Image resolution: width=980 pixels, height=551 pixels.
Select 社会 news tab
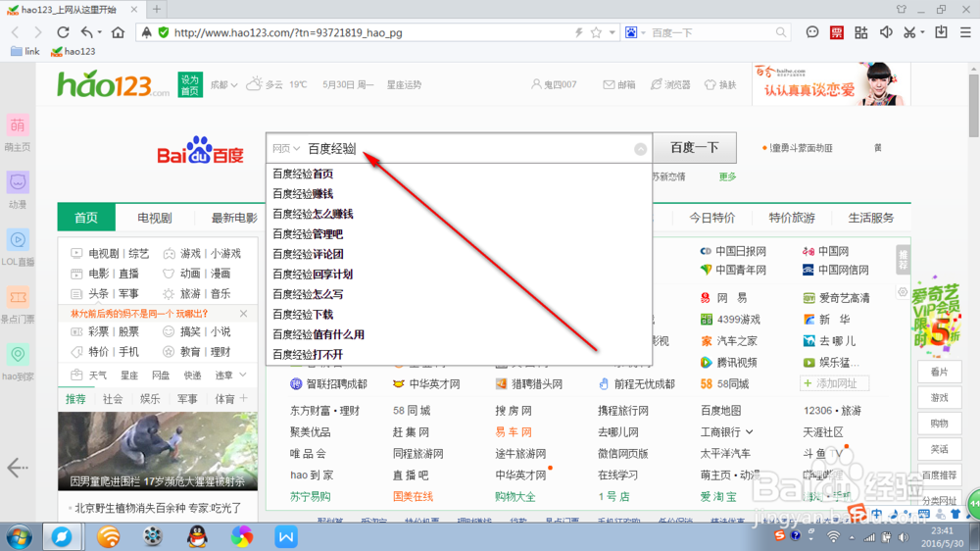[113, 398]
